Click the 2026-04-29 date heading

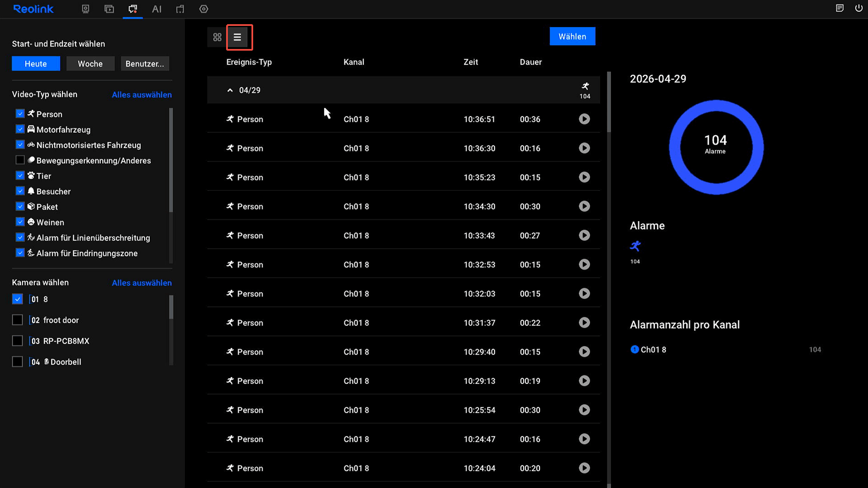(658, 79)
